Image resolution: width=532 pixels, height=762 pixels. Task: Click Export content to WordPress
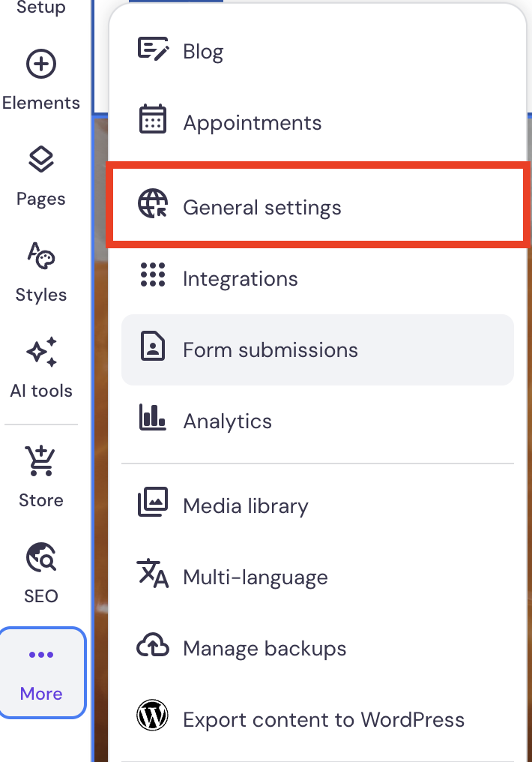click(x=322, y=718)
